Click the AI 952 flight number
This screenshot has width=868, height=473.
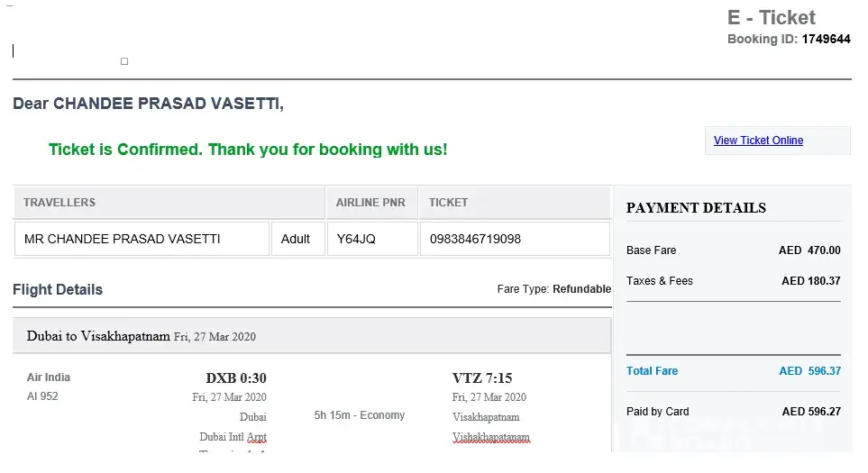point(42,396)
